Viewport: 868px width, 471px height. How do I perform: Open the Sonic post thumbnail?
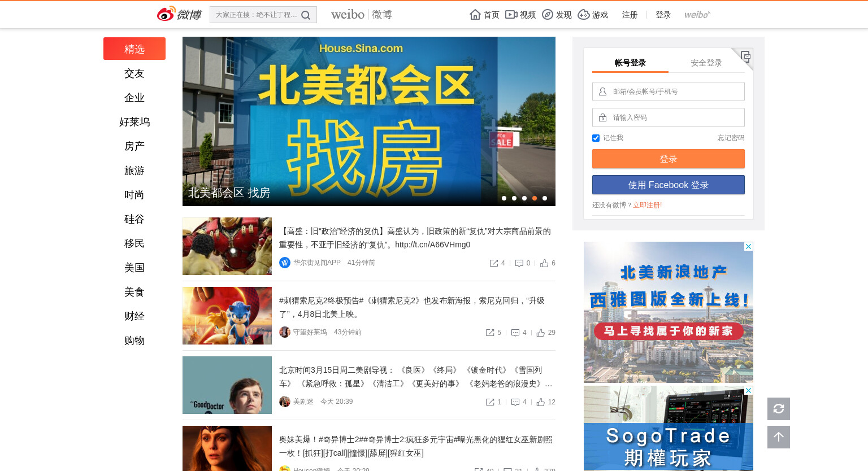(227, 316)
